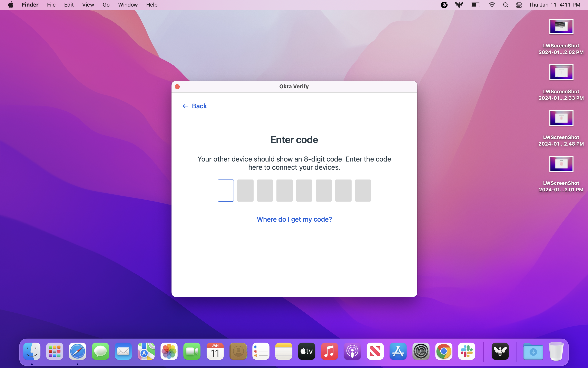588x368 pixels.
Task: Launch Google Chrome from the Dock
Action: (444, 351)
